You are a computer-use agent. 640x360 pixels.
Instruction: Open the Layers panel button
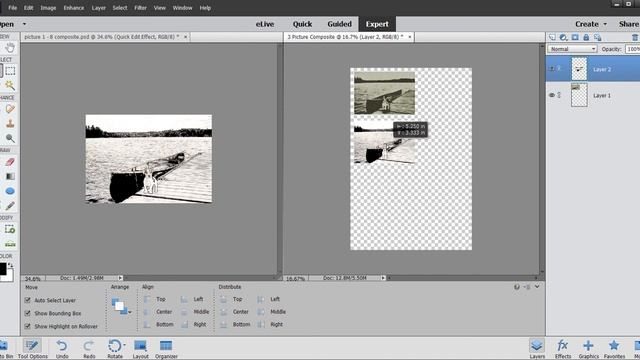[537, 349]
